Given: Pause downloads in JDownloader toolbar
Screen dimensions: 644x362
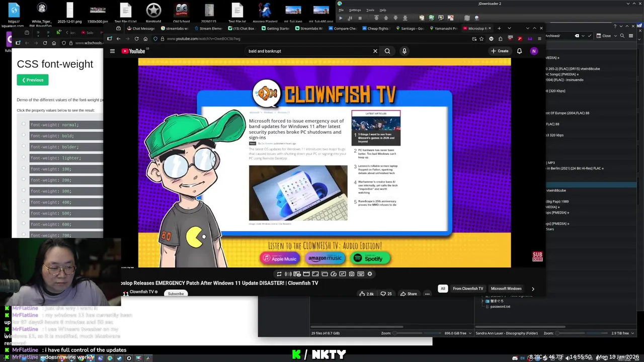Looking at the screenshot, I should 350,18.
